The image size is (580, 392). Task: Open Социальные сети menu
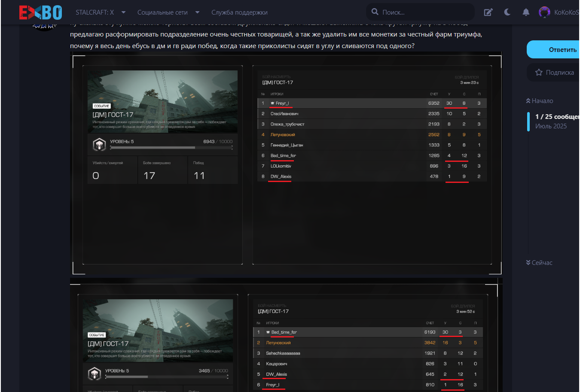coord(162,12)
